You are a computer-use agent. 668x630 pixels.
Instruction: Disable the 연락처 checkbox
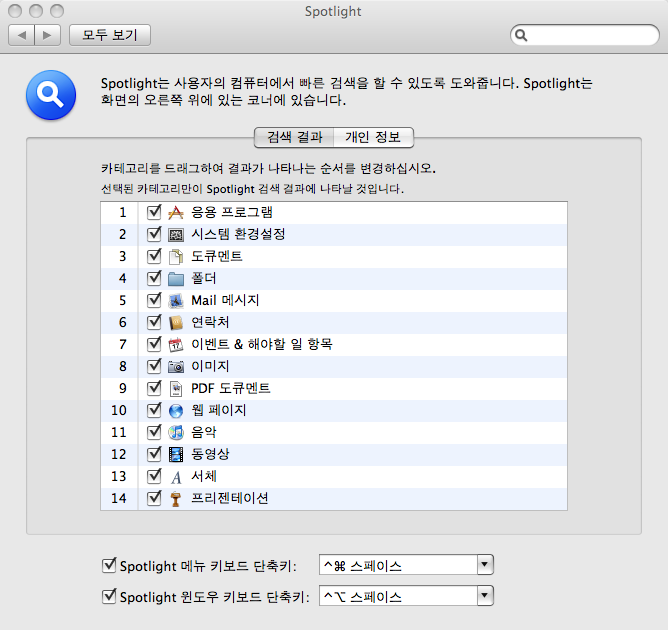click(154, 322)
